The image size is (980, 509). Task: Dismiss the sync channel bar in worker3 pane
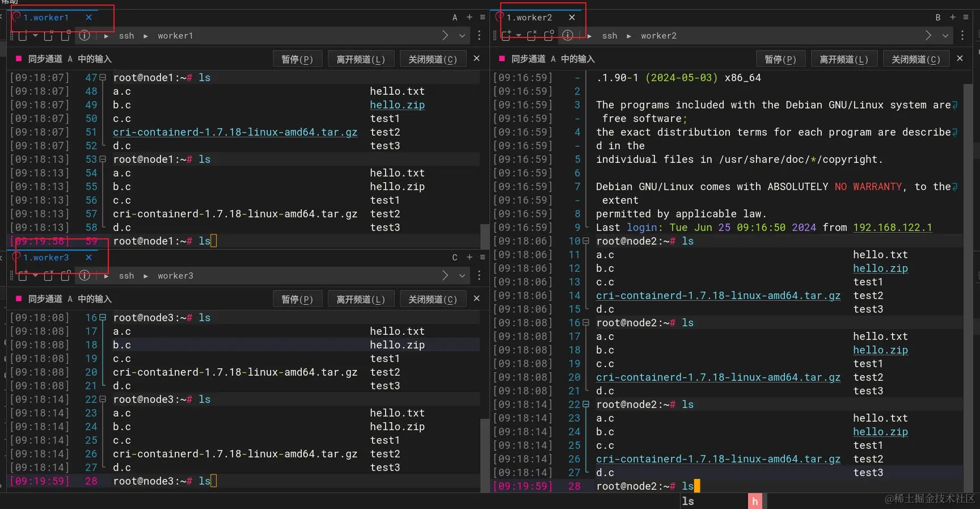tap(476, 298)
